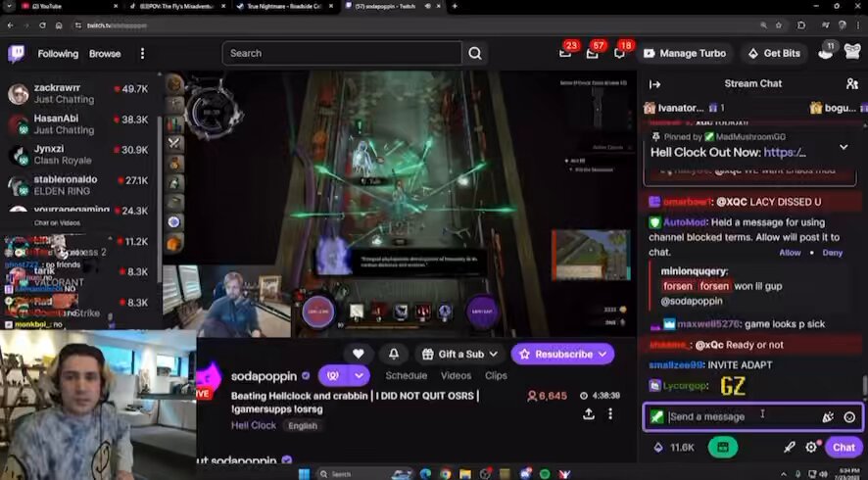Open stableronaldo in the followed channels list

click(x=78, y=185)
